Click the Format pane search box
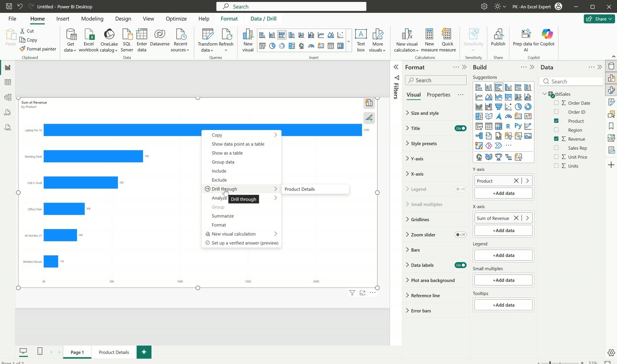This screenshot has width=617, height=364. coord(436,80)
